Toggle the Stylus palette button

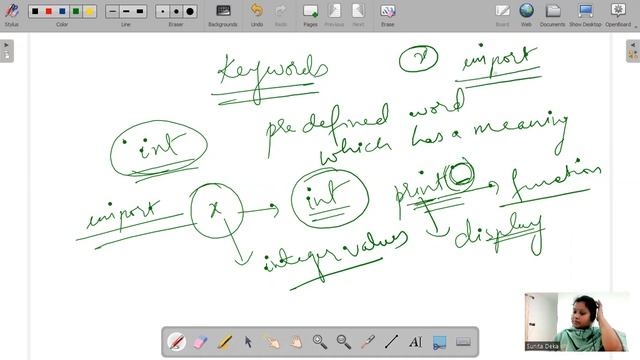point(11,15)
